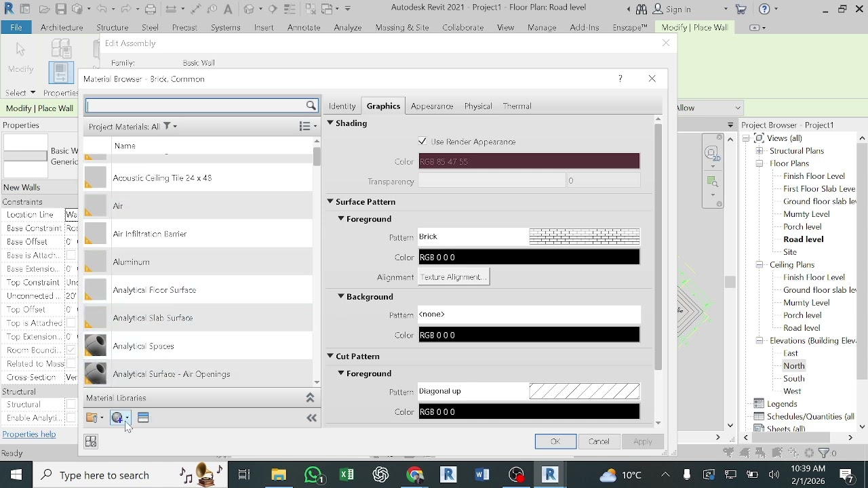The height and width of the screenshot is (488, 868).
Task: Toggle the Use Render Appearance checkbox
Action: [422, 142]
